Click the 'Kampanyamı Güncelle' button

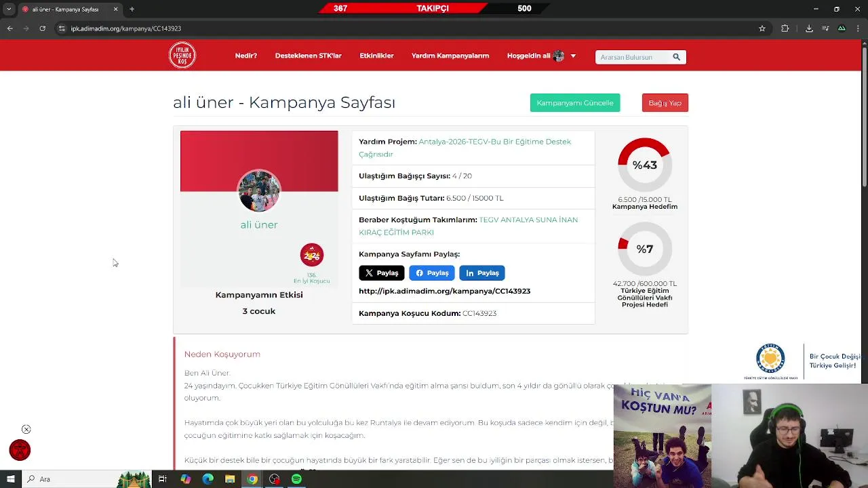pos(575,103)
